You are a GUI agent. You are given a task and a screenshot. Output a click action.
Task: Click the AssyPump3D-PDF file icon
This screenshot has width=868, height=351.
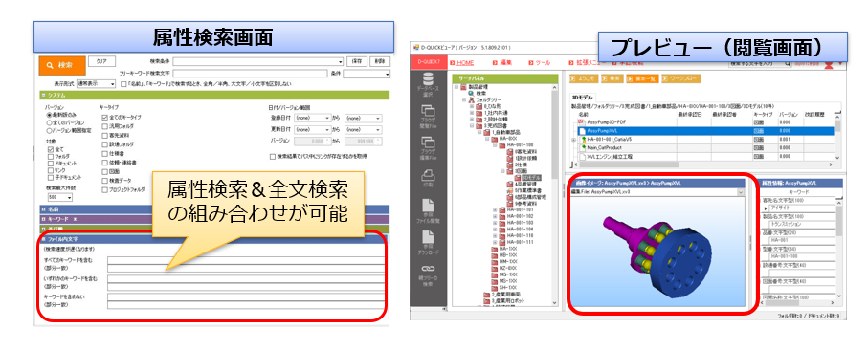(582, 121)
